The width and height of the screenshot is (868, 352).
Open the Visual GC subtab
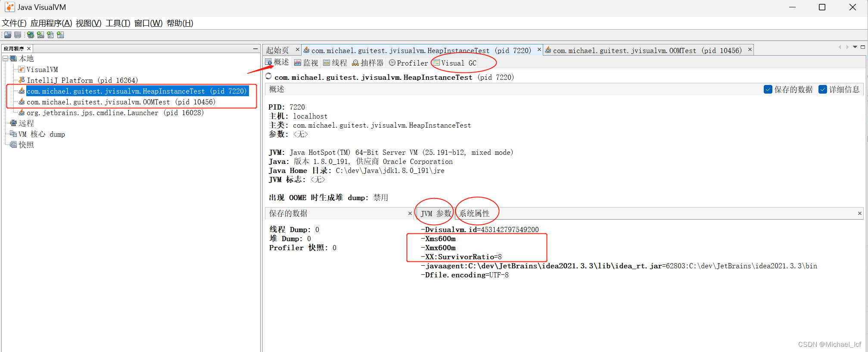tap(455, 63)
